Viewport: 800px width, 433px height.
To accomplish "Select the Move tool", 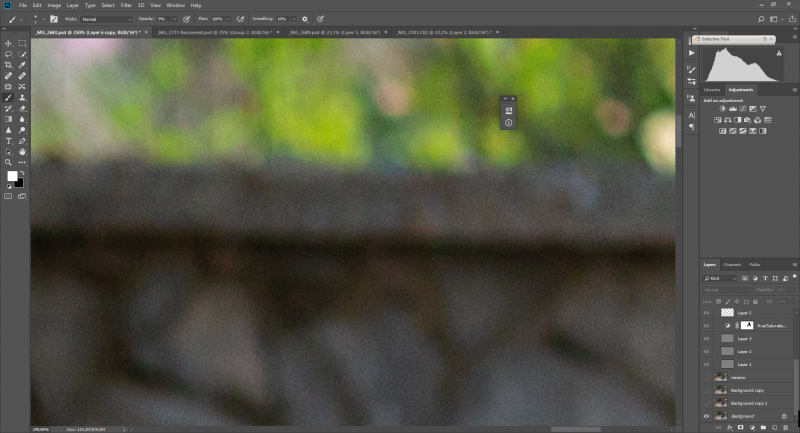I will pyautogui.click(x=8, y=43).
